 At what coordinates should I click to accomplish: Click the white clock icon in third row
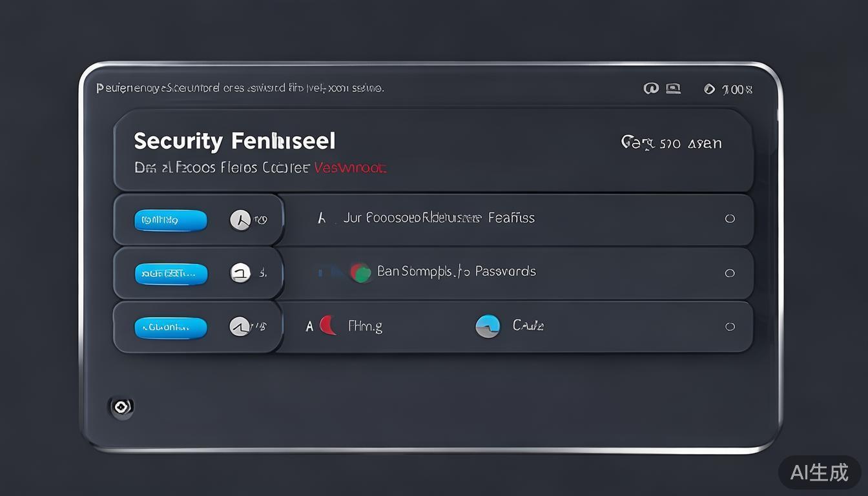[x=240, y=327]
